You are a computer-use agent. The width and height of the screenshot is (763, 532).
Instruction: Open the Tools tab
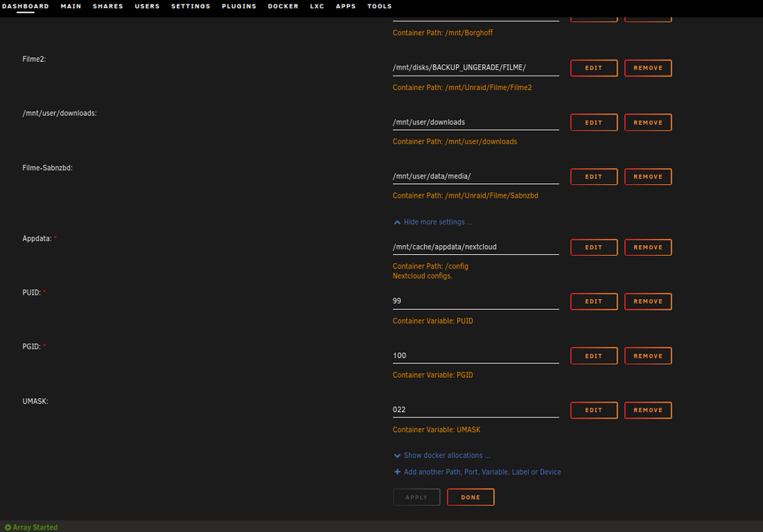379,6
